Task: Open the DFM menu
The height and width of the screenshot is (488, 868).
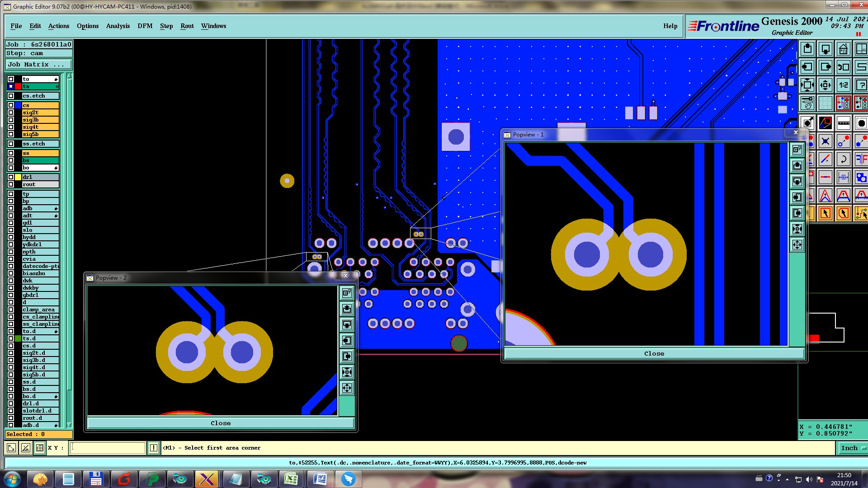Action: [x=145, y=26]
